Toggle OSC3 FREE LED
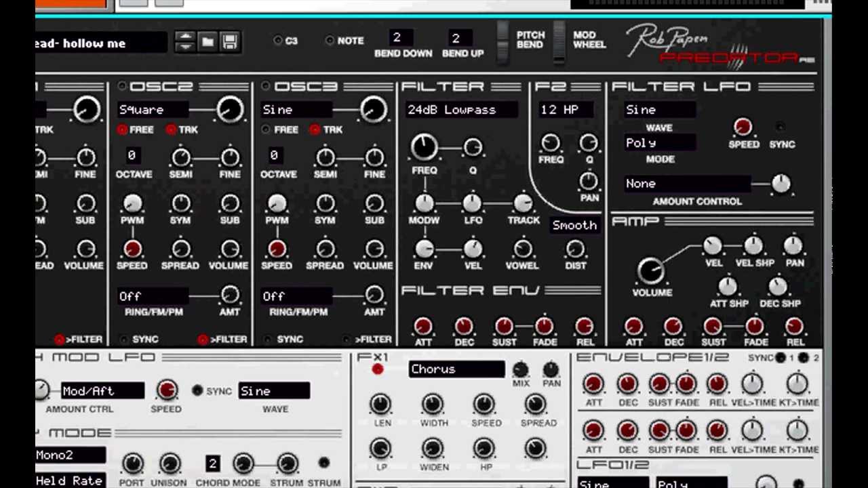868x488 pixels. coord(266,129)
